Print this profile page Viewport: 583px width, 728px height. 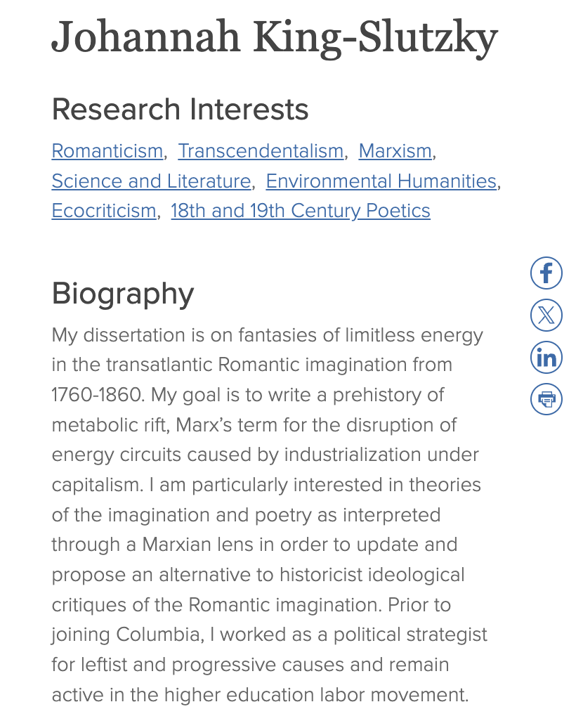[x=546, y=399]
